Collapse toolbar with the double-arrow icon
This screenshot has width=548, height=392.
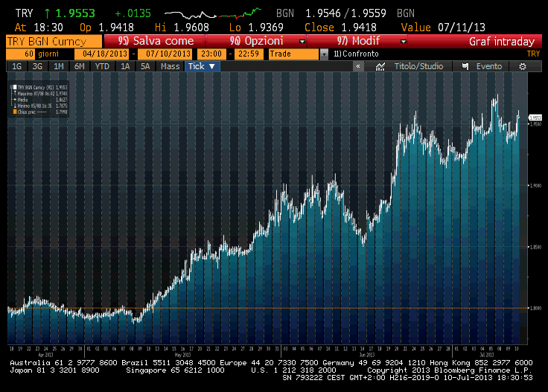[358, 66]
